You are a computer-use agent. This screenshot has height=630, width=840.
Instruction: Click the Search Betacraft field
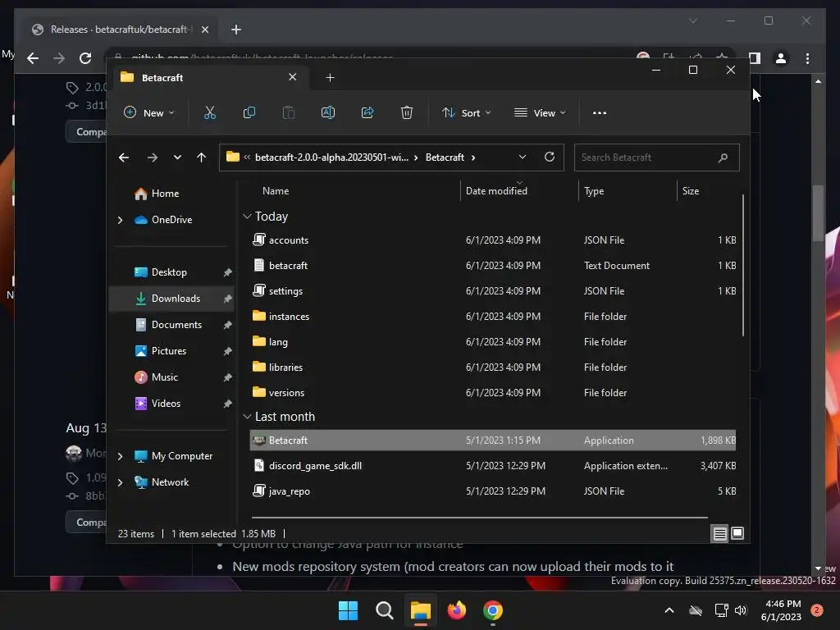pyautogui.click(x=656, y=157)
